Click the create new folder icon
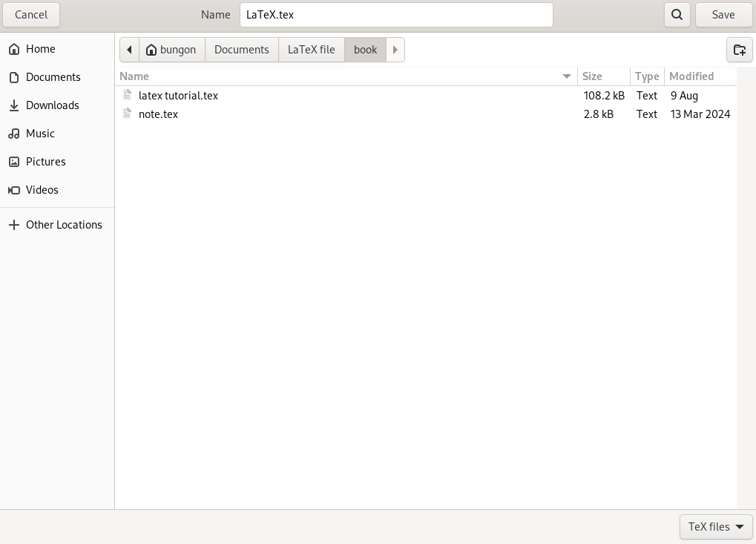 click(x=739, y=50)
